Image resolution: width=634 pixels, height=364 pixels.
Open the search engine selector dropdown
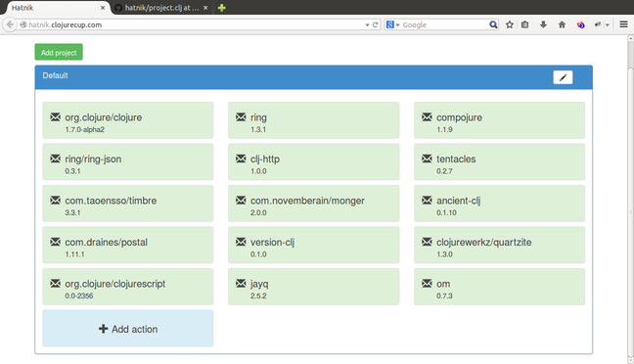pos(392,24)
